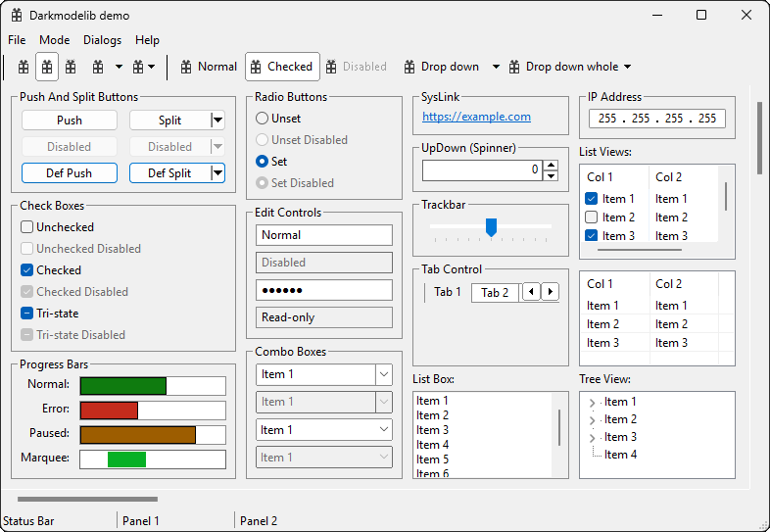This screenshot has width=770, height=532.
Task: Expand Item 2 in Tree View
Action: click(x=593, y=420)
